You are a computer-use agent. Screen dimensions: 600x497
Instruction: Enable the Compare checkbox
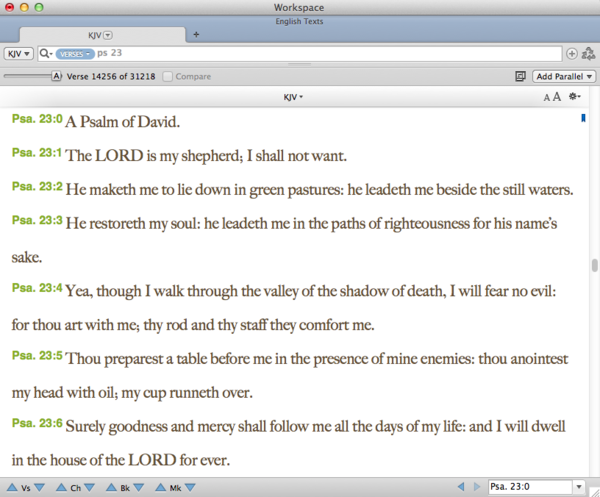(168, 76)
